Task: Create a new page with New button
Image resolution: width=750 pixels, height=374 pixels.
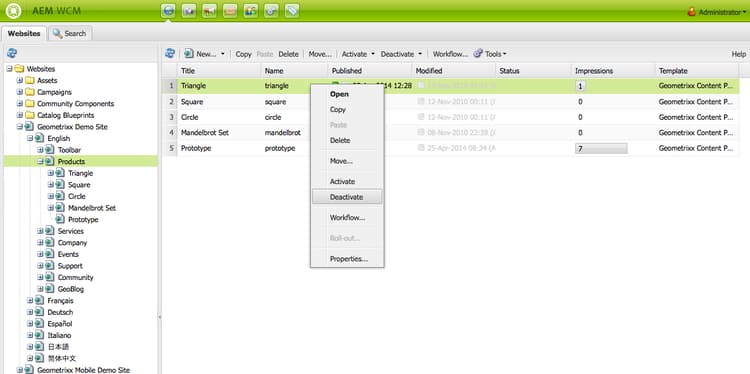Action: [x=200, y=54]
